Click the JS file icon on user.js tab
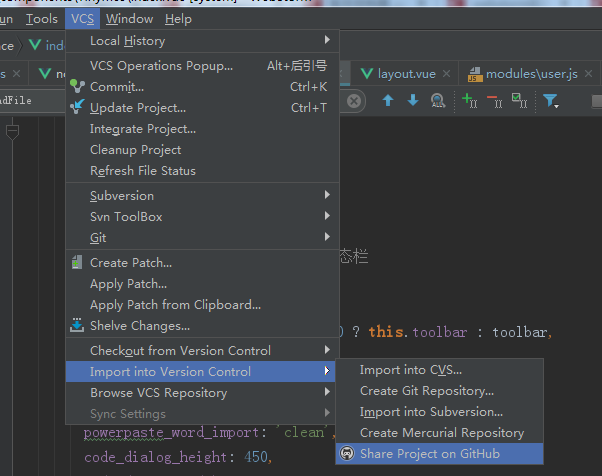 click(475, 74)
